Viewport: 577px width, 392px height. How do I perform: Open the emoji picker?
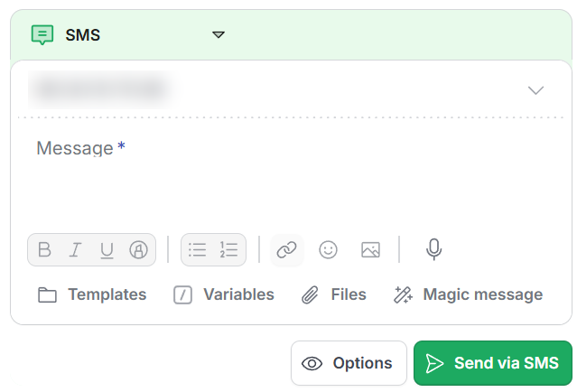point(328,250)
